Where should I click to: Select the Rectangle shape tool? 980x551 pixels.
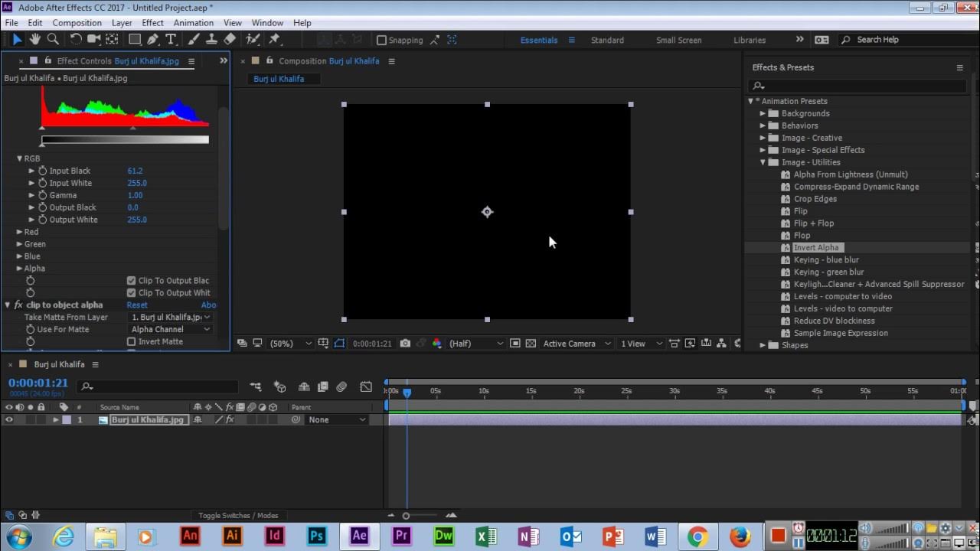click(135, 39)
